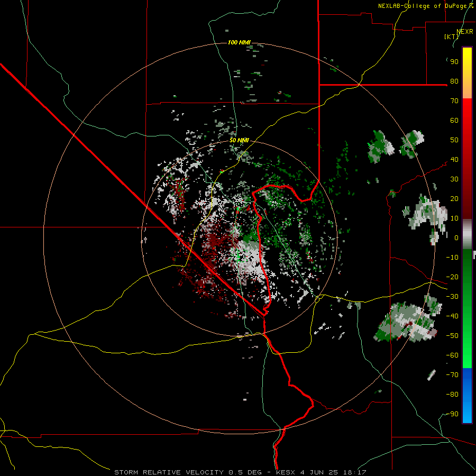Click the 100 NMI range ring label
This screenshot has height=476, width=476.
[x=239, y=42]
